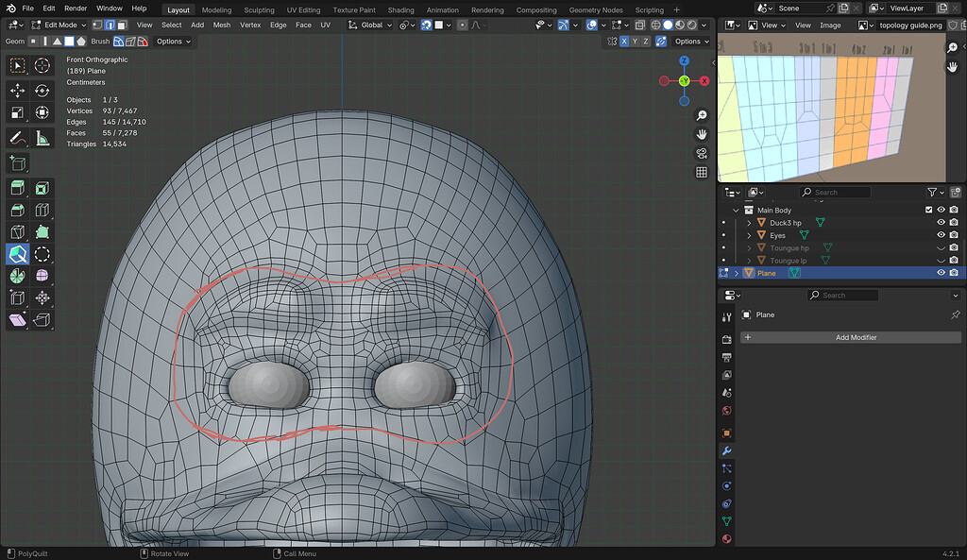Toggle the Y axis mirror button
This screenshot has width=967, height=560.
[x=635, y=41]
